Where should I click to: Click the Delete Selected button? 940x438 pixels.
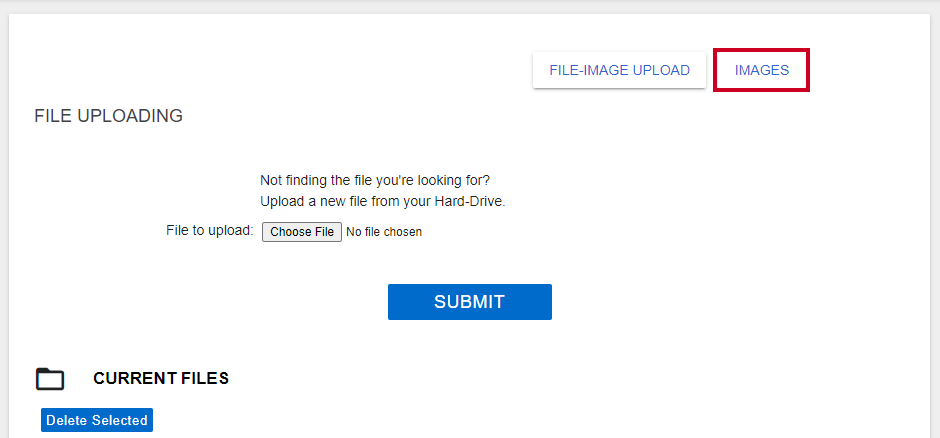tap(97, 420)
